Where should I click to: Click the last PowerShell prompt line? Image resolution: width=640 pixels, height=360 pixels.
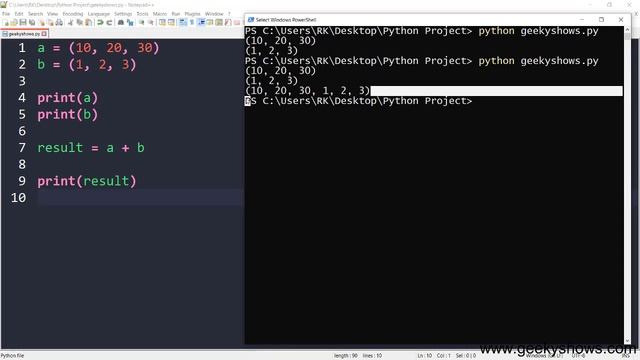click(x=358, y=101)
